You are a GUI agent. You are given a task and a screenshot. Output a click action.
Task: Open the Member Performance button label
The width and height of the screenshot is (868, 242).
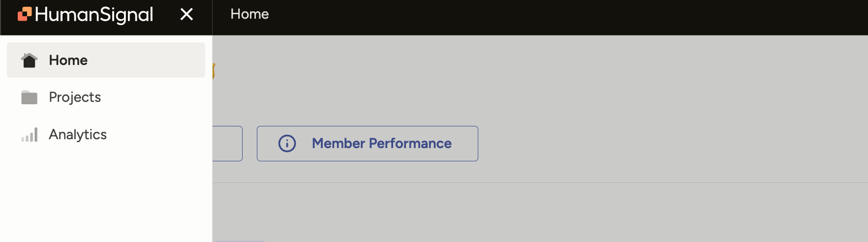coord(381,144)
